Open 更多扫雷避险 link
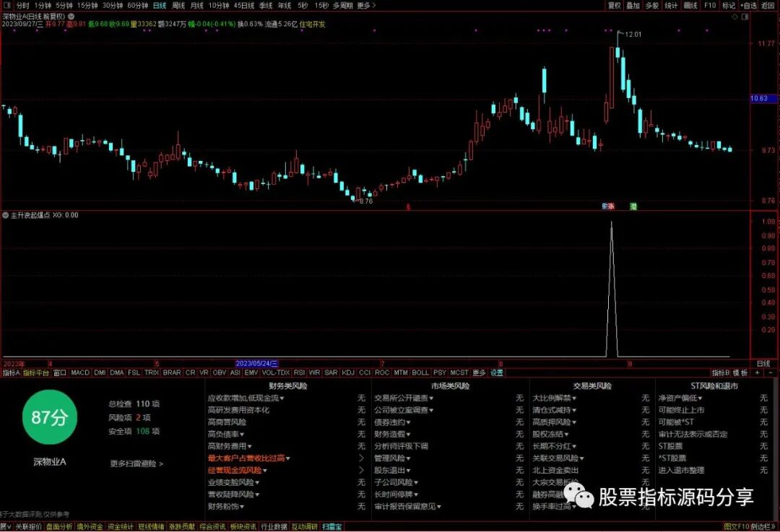Screen dimensions: 780x532 (x=136, y=463)
